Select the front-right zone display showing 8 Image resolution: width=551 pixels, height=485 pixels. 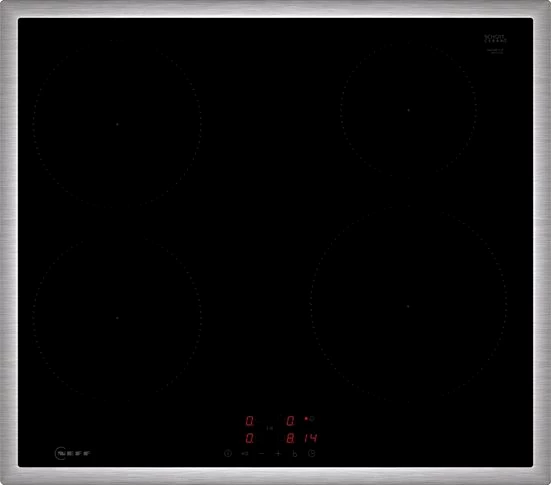coord(291,438)
